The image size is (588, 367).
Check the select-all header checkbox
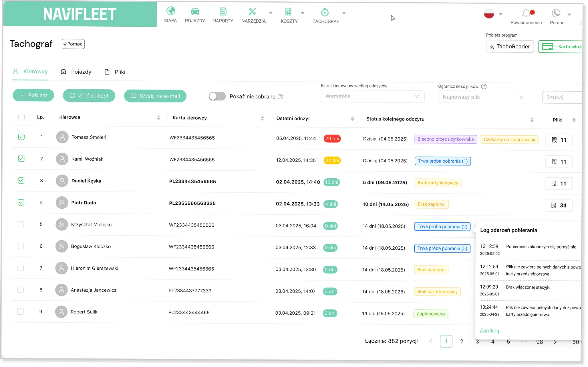(x=21, y=117)
